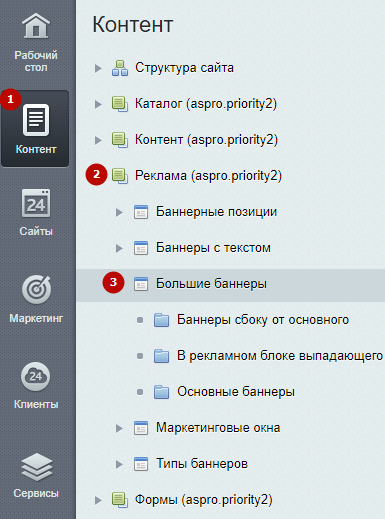Switch to Сайты menu label
The width and height of the screenshot is (385, 519).
[36, 231]
